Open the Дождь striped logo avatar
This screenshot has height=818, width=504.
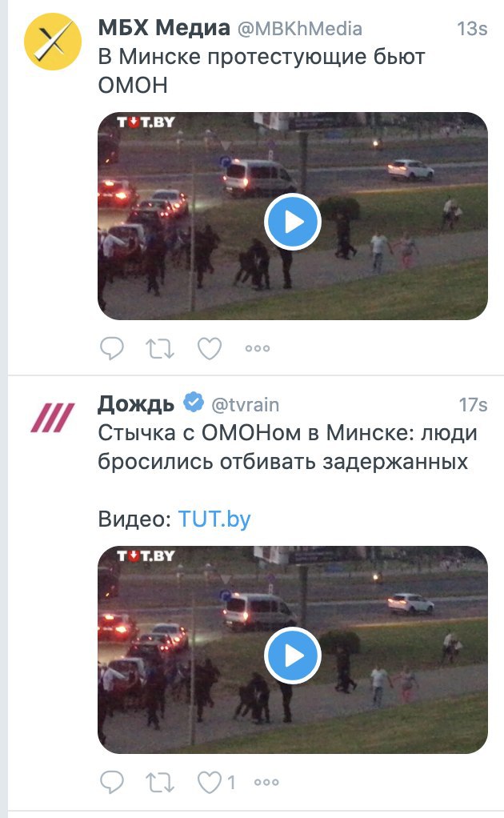(x=53, y=417)
